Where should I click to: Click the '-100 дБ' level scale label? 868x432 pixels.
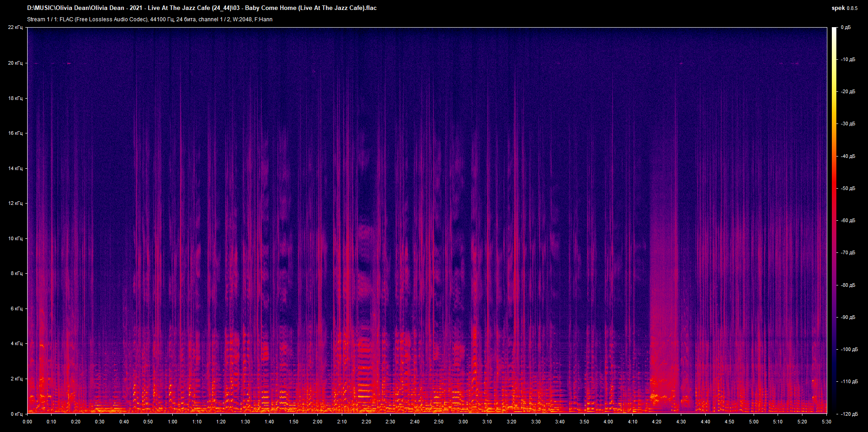pyautogui.click(x=849, y=350)
